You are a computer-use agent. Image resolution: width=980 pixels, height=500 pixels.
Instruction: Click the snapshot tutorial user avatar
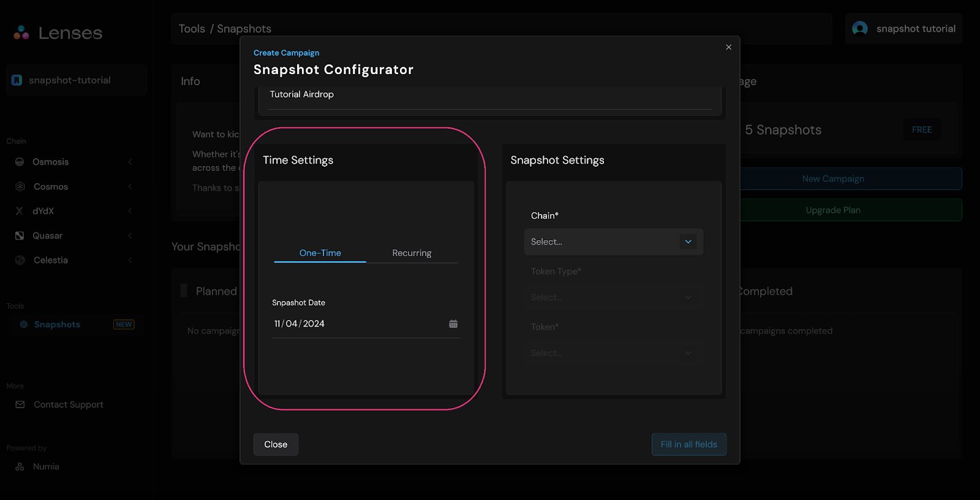[860, 29]
